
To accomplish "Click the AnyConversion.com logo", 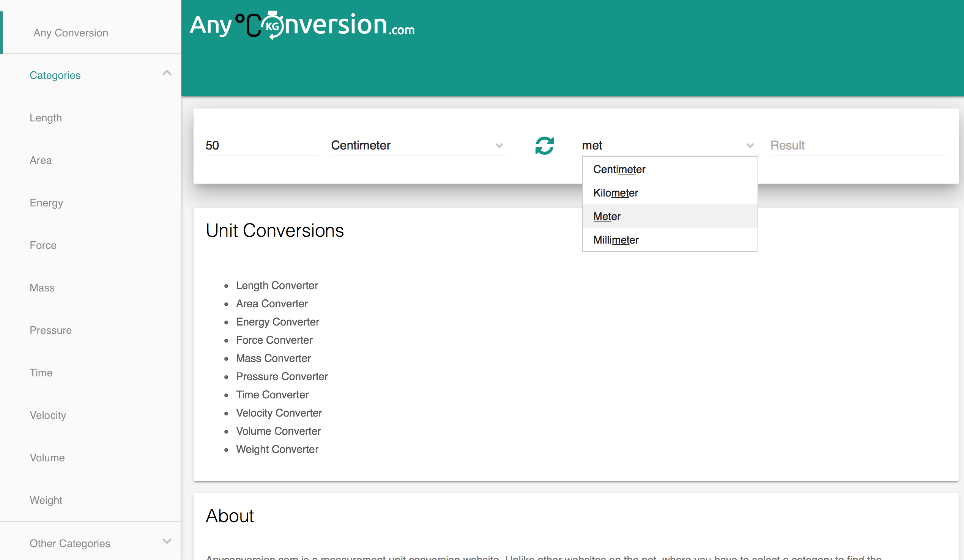I will pyautogui.click(x=302, y=25).
